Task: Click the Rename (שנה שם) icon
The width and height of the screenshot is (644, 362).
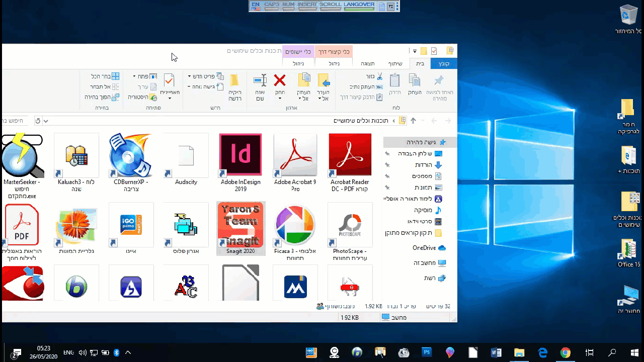Action: coord(260,80)
